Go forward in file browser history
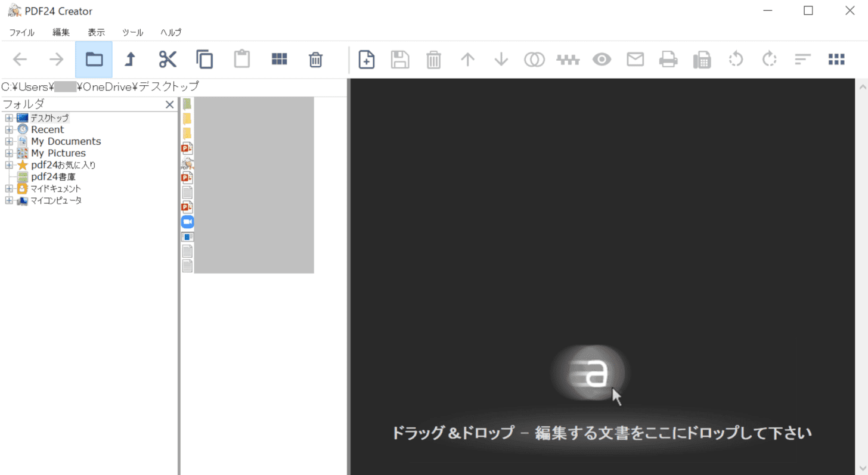The height and width of the screenshot is (475, 868). click(56, 59)
